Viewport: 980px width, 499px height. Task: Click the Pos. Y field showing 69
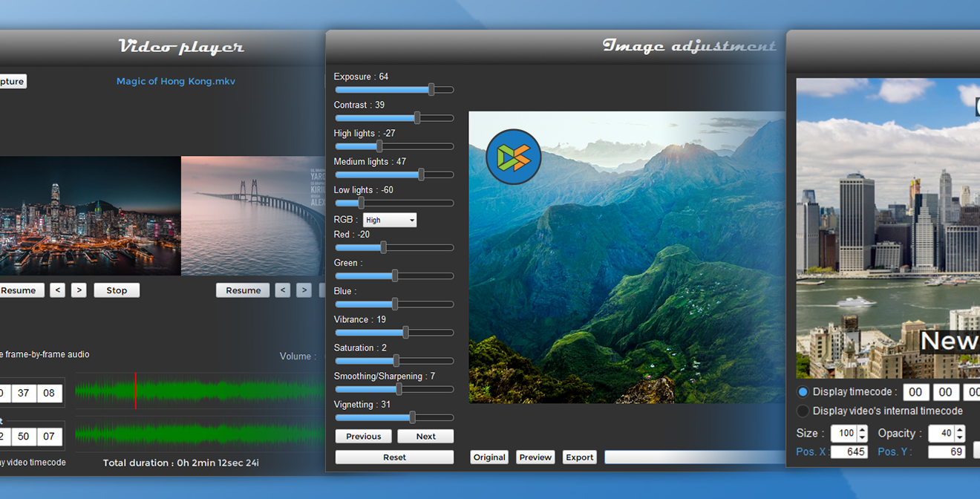(947, 451)
